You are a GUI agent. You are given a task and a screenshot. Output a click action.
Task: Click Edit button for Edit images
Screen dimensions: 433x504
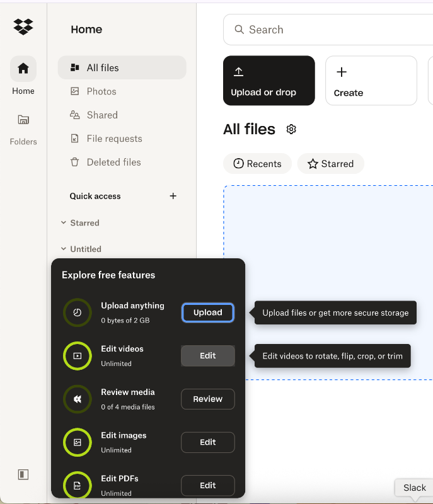(207, 442)
